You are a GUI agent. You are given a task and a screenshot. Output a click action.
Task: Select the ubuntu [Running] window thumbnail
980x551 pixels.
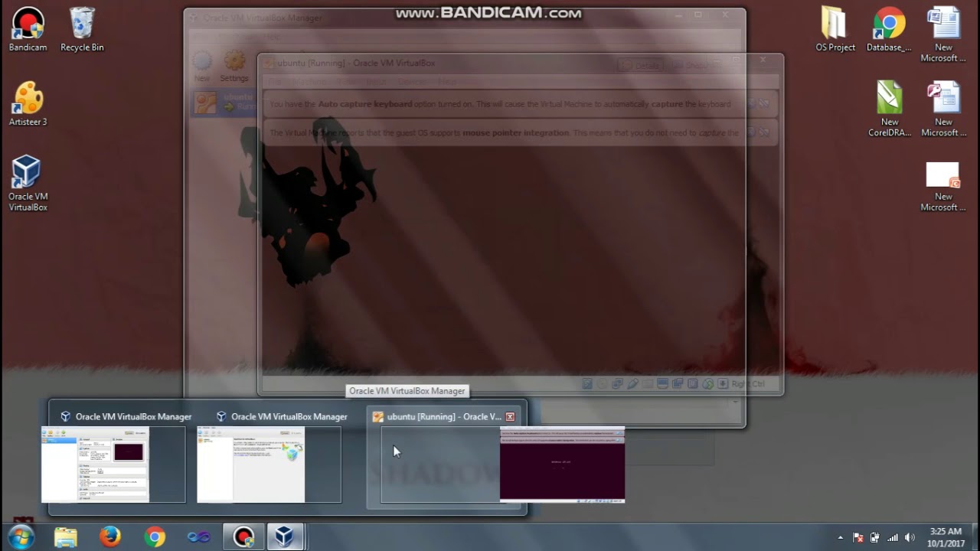coord(446,458)
